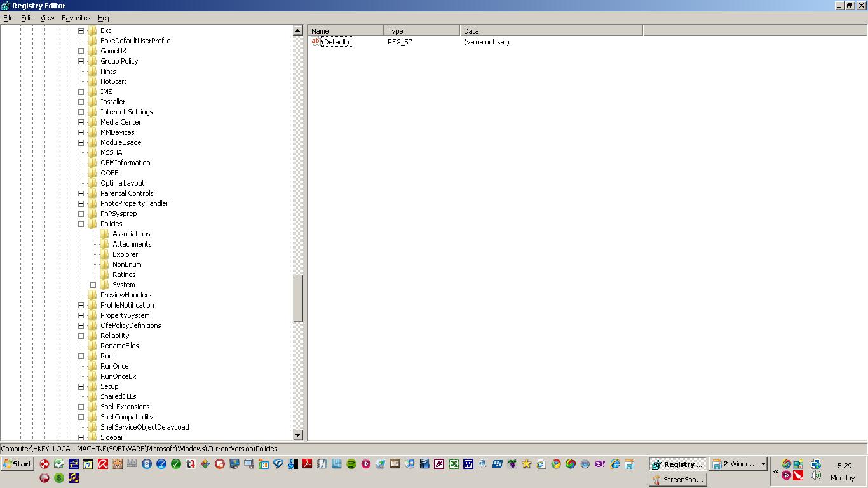
Task: Sort values by the Data column header
Action: [x=552, y=30]
